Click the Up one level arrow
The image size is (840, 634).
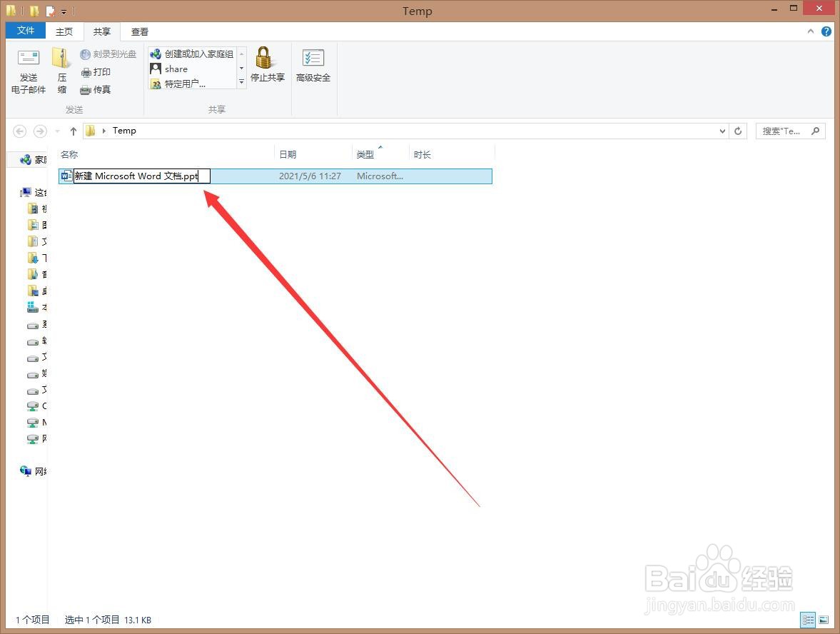point(74,131)
